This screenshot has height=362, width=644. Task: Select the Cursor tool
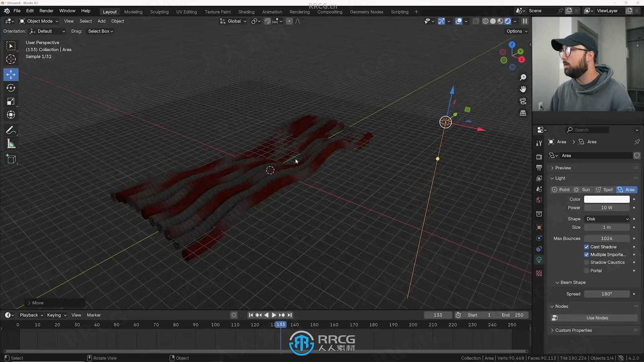point(11,59)
